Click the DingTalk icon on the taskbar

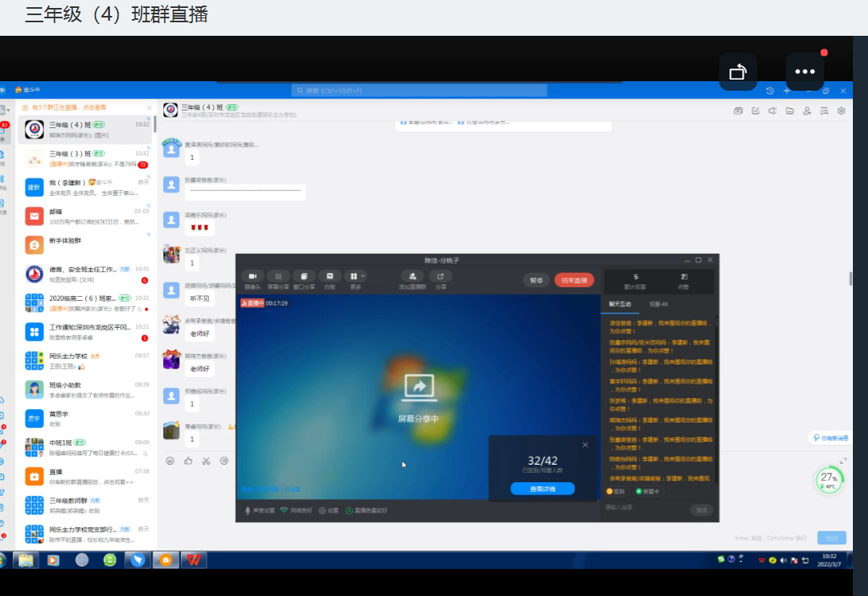point(138,560)
